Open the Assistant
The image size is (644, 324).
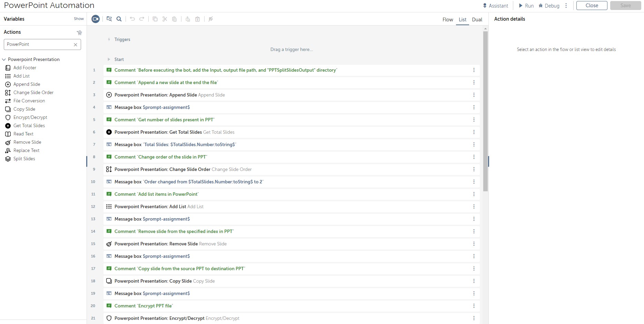[x=496, y=6]
